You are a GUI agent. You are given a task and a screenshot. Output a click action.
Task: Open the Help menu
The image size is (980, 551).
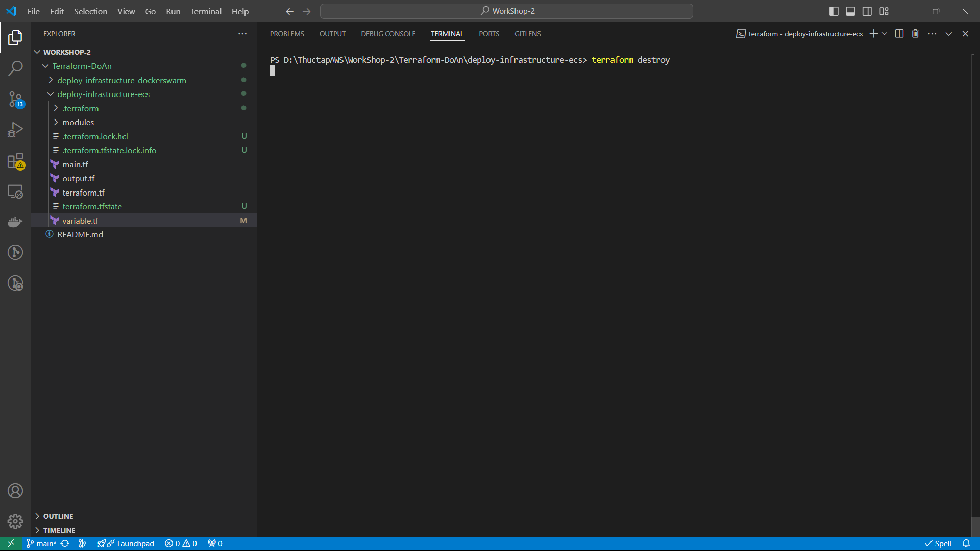pyautogui.click(x=240, y=11)
